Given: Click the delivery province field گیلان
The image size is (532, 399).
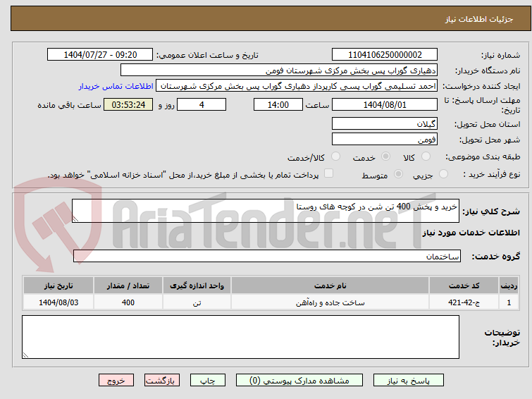Looking at the screenshot, I should coord(385,123).
